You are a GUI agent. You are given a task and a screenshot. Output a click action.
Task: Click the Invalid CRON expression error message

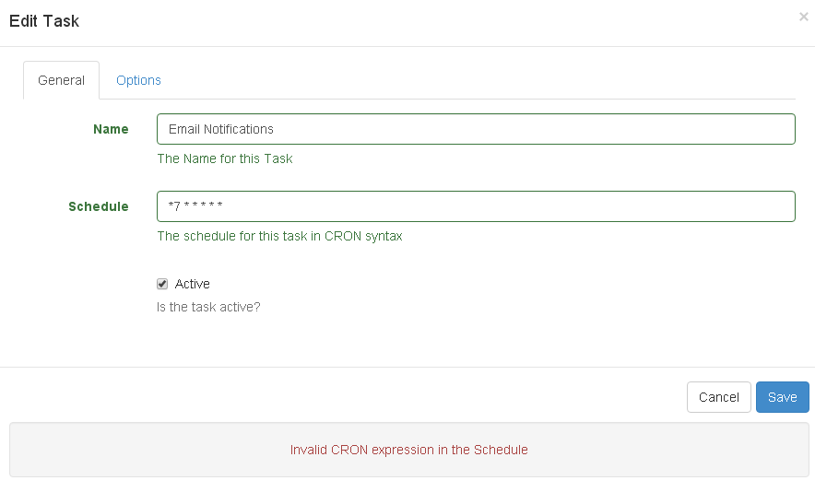[409, 450]
